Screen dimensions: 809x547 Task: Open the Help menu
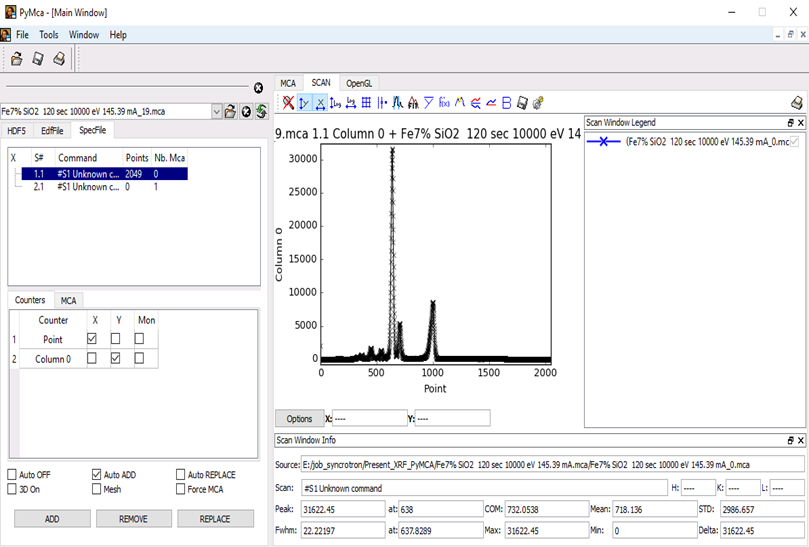(118, 35)
